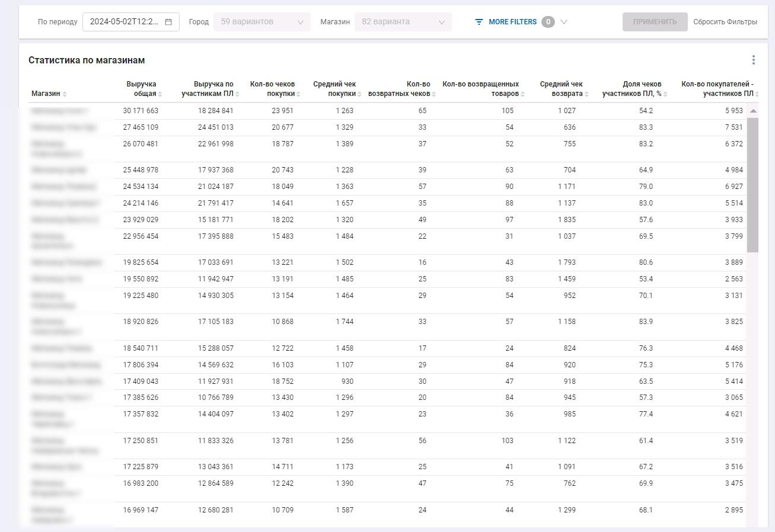Select cell with value 18 787
Image resolution: width=775 pixels, height=532 pixels.
coord(283,144)
